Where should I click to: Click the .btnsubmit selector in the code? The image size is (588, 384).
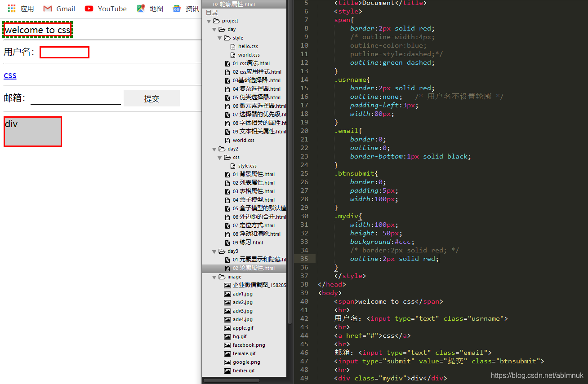coord(354,173)
